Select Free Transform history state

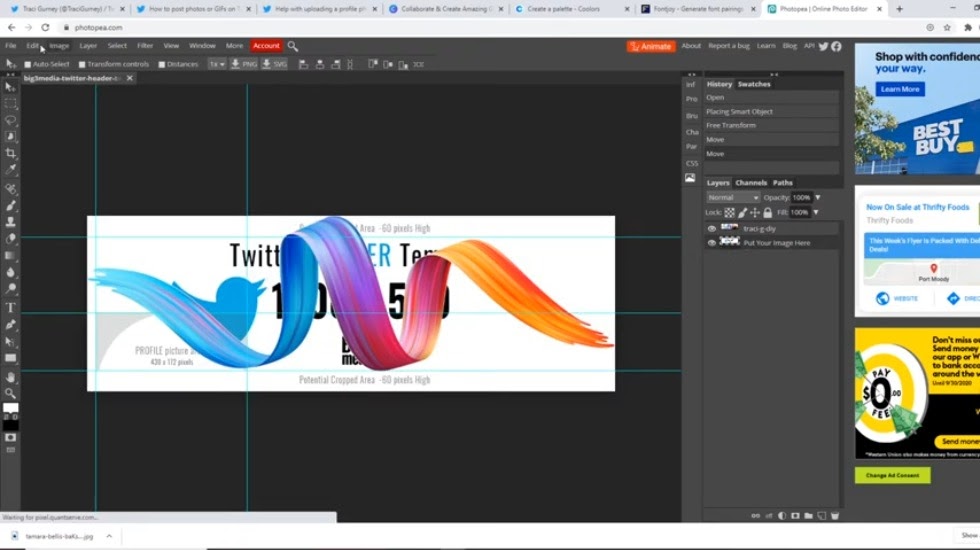771,126
